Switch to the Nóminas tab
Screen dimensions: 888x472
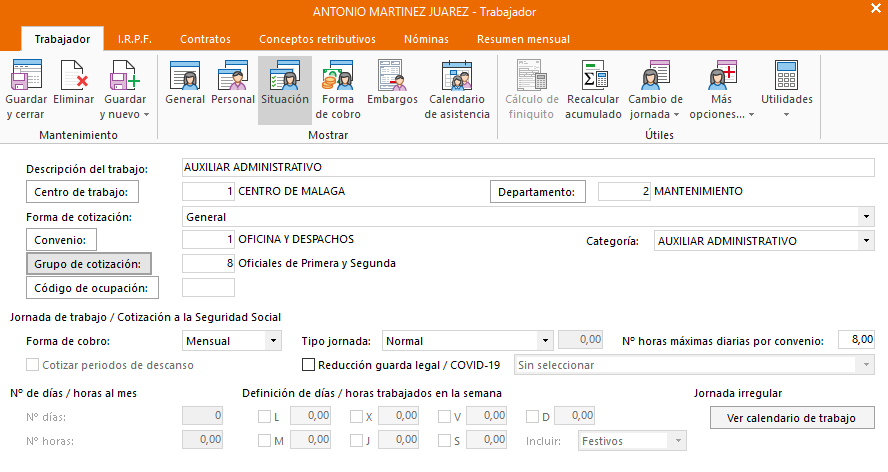426,39
